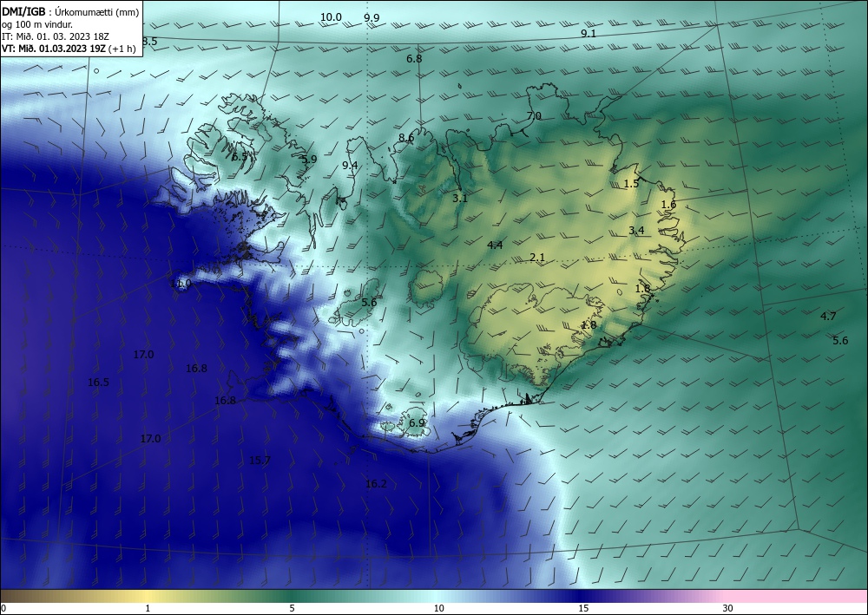Click the 4.7 value over the eastern sea
Image resolution: width=868 pixels, height=615 pixels.
(828, 317)
